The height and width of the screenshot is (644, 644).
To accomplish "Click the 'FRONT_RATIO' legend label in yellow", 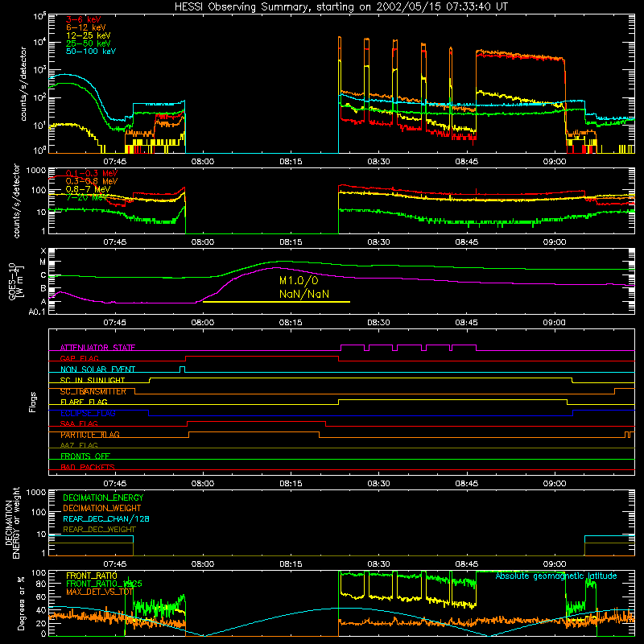I will [x=92, y=576].
